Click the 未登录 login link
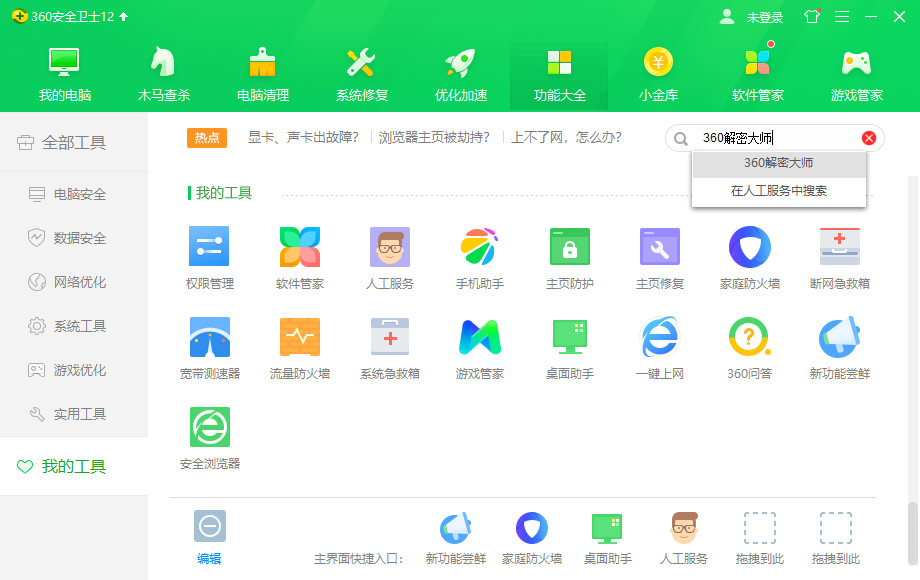Image resolution: width=920 pixels, height=580 pixels. tap(764, 17)
